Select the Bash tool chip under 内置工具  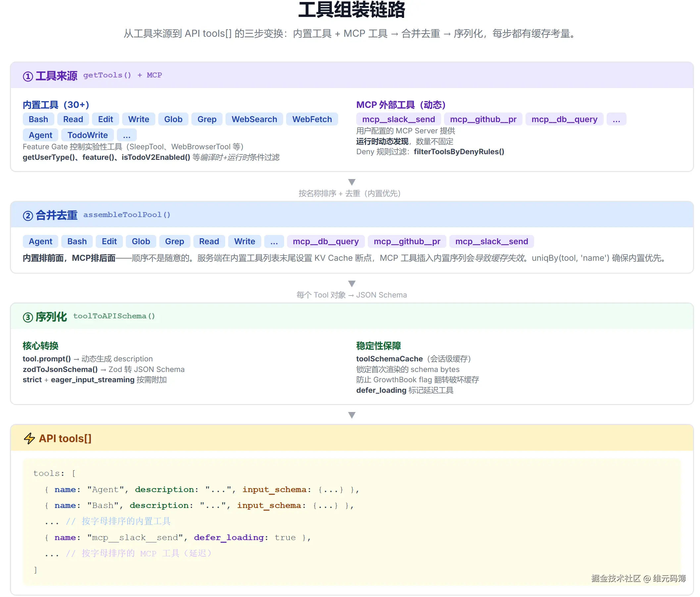pos(38,119)
